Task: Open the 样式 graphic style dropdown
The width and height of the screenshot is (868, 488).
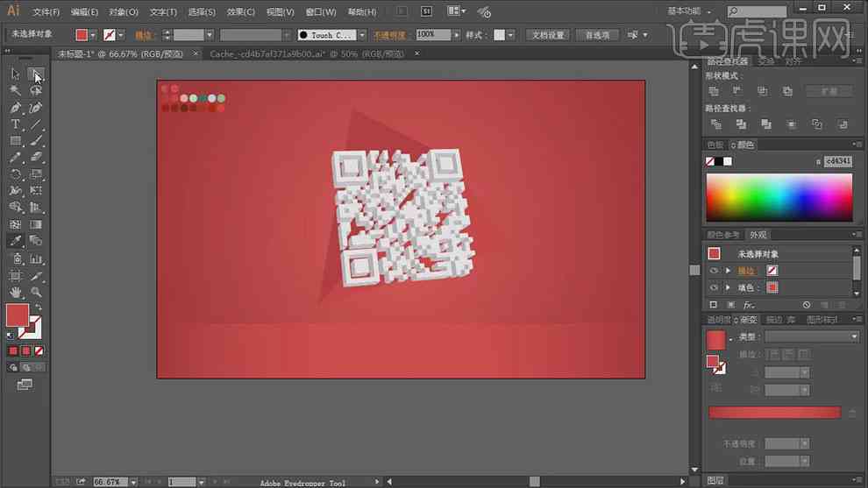Action: [510, 35]
